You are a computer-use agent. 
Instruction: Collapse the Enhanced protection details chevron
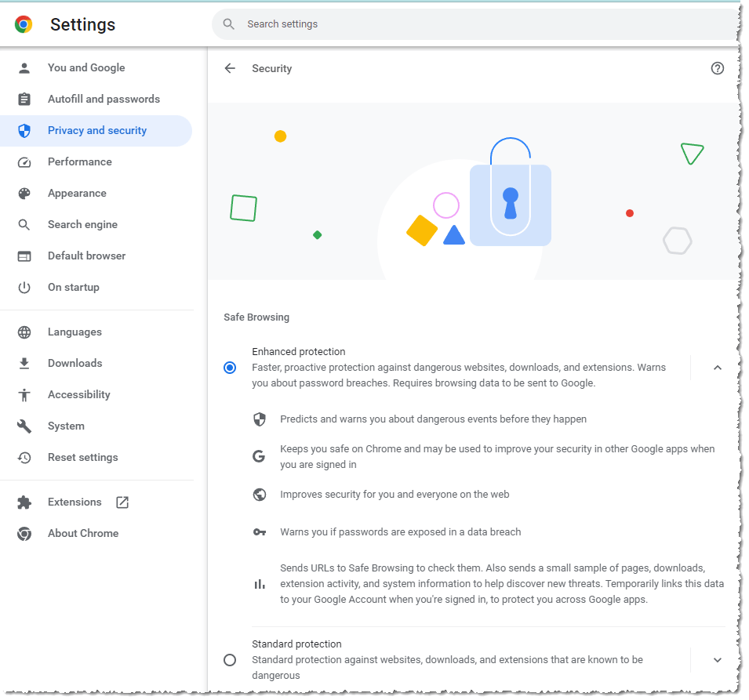(716, 367)
